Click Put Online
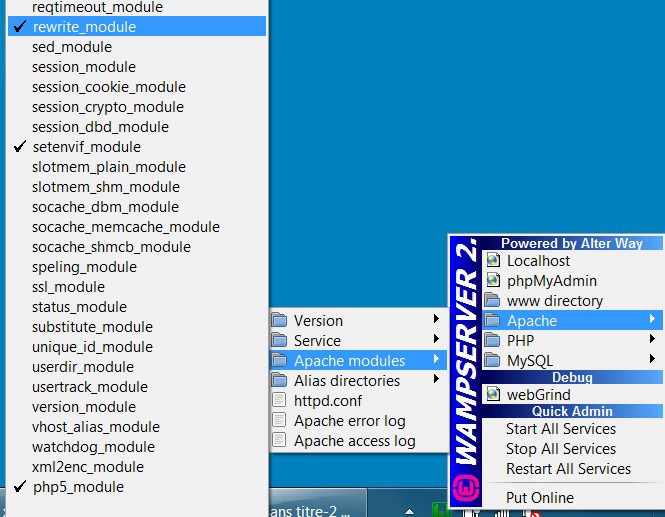Viewport: 665px width, 517px height. pos(573,497)
